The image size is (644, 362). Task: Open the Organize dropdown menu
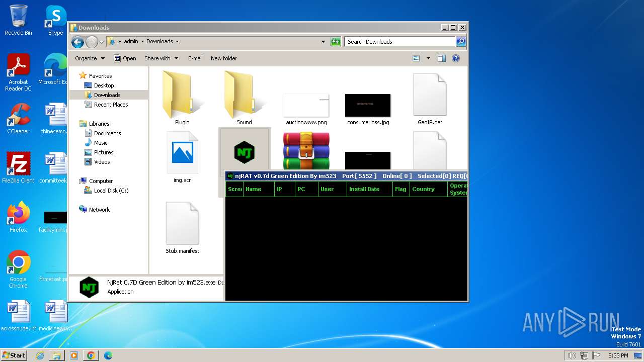90,58
